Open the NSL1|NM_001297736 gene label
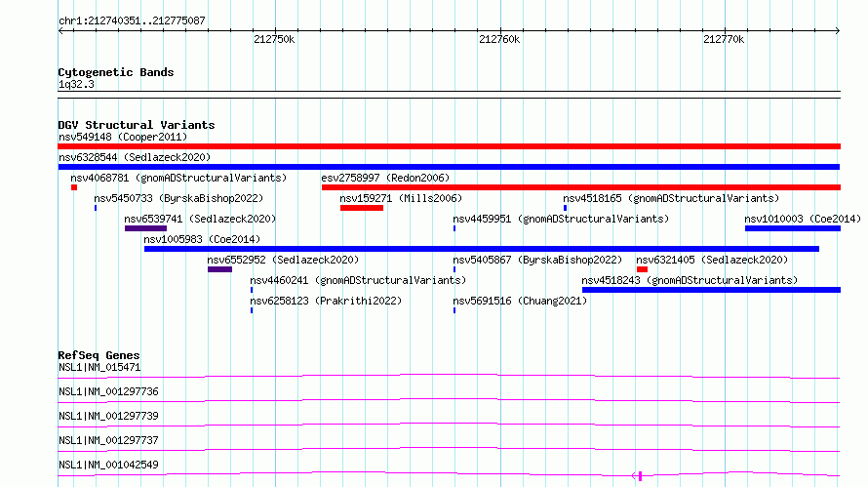The width and height of the screenshot is (868, 487). 108,391
